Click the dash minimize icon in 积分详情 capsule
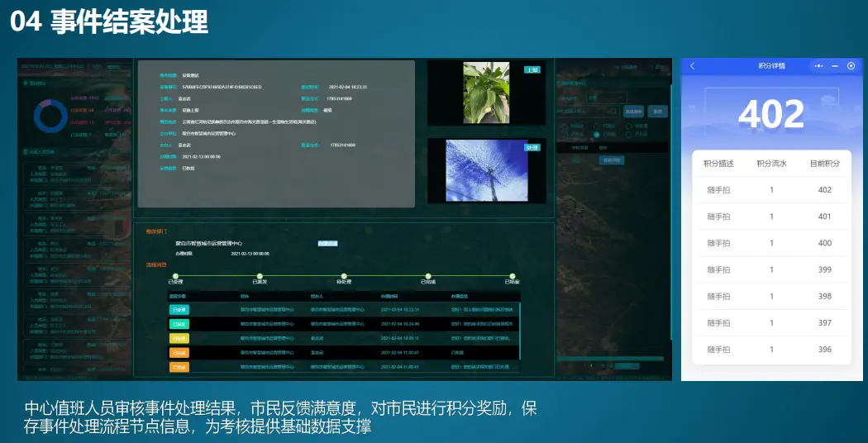The image size is (868, 443). click(x=835, y=66)
